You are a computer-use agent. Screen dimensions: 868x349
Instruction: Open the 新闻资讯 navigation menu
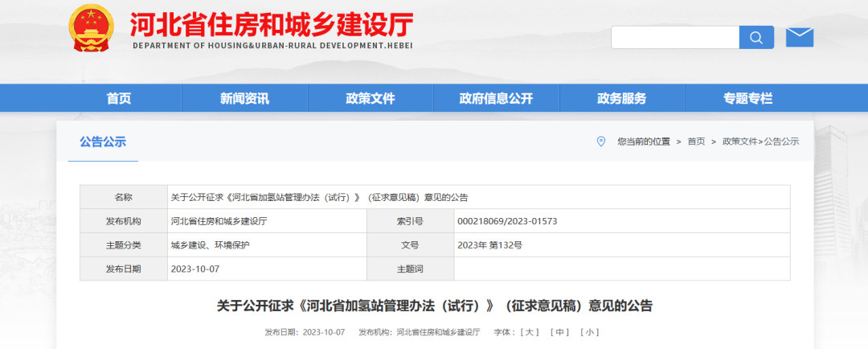click(244, 99)
